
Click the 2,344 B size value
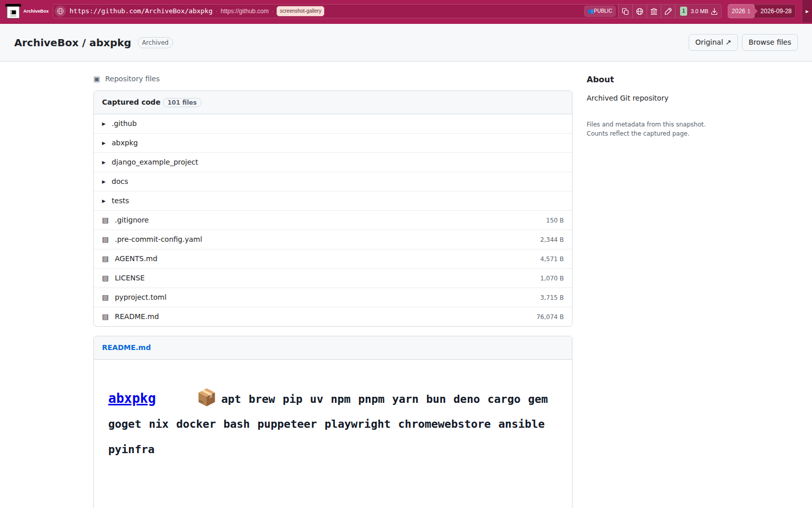(x=552, y=240)
